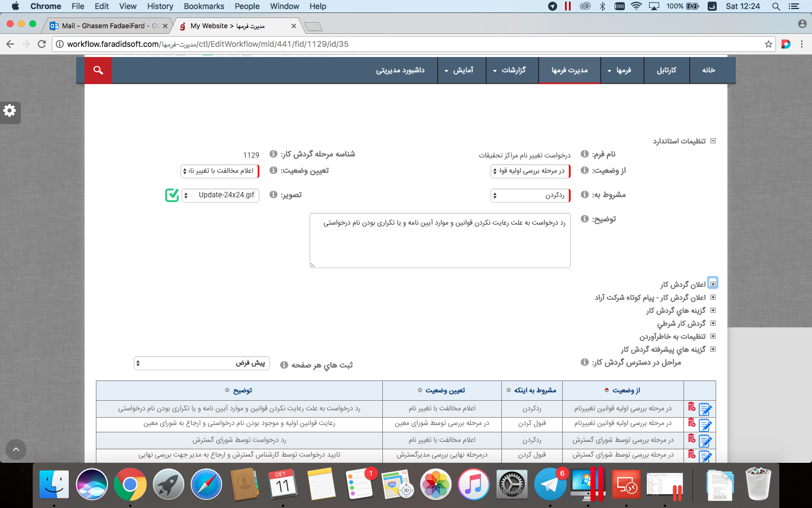Edit the first workflow row in table
This screenshot has width=812, height=508.
(x=705, y=408)
